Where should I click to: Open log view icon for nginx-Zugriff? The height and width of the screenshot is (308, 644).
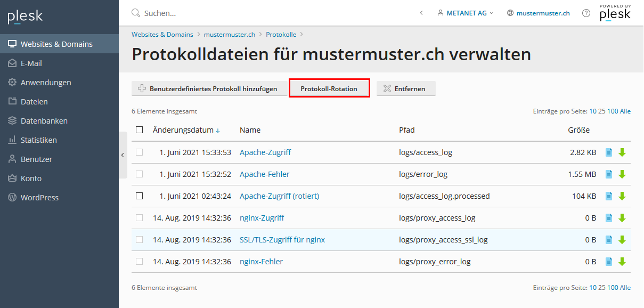tap(609, 218)
